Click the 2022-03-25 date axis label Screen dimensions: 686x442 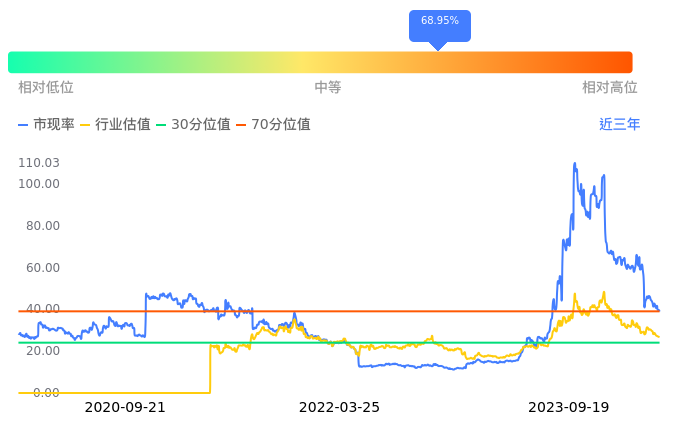[x=340, y=408]
